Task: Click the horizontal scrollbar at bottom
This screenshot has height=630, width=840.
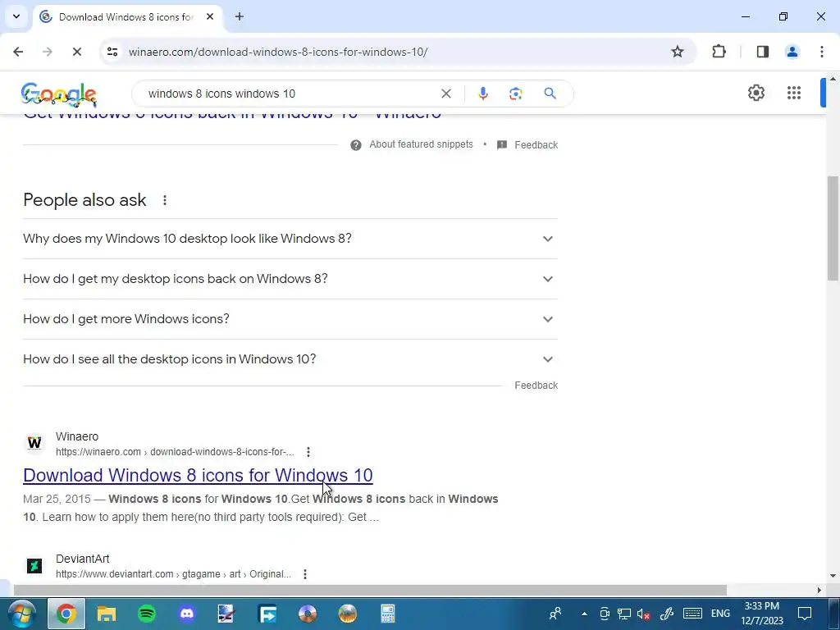Action: pos(370,590)
